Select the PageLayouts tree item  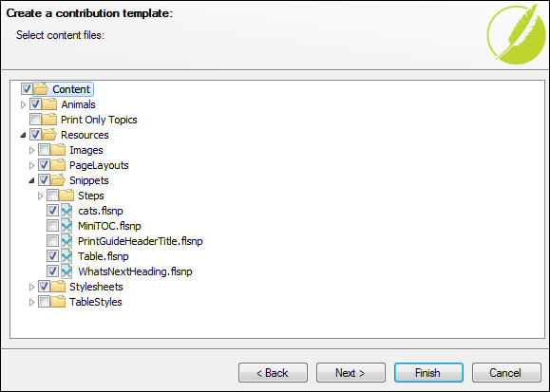point(99,165)
